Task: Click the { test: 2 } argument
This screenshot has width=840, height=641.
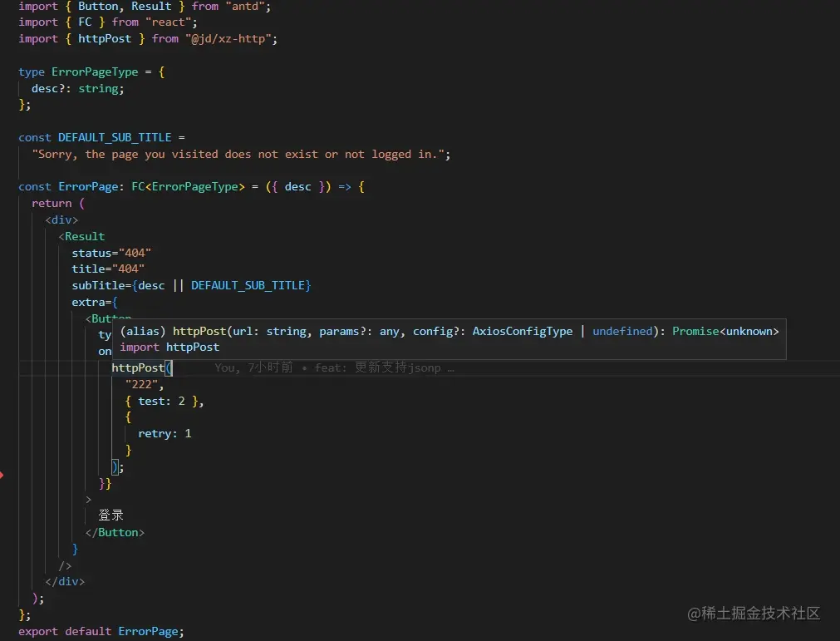Action: pos(161,401)
